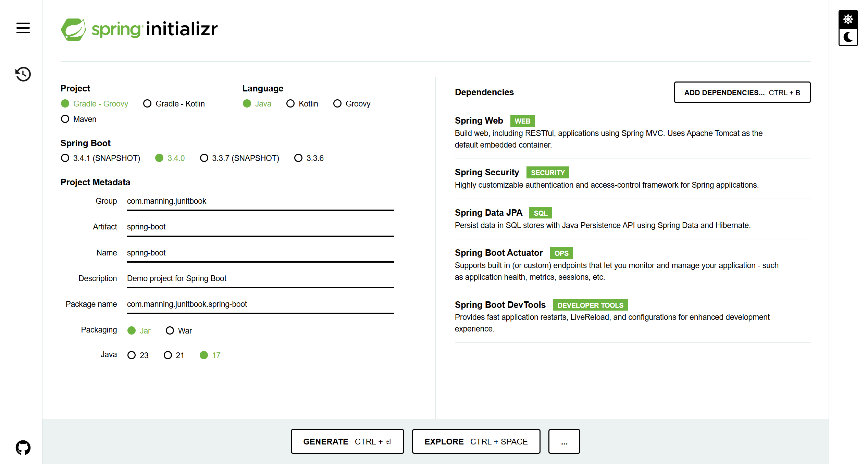Select Java version 21
The height and width of the screenshot is (464, 868).
pos(174,355)
